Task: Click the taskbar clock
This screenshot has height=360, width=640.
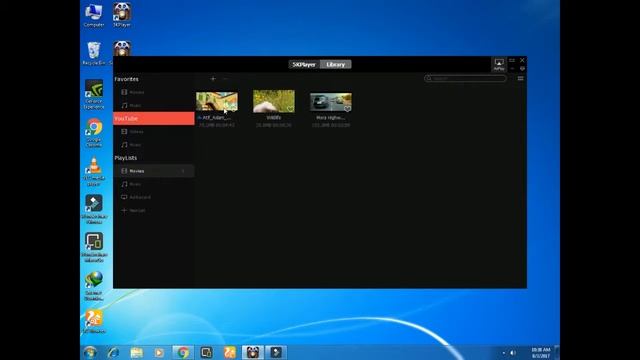Action: point(541,353)
